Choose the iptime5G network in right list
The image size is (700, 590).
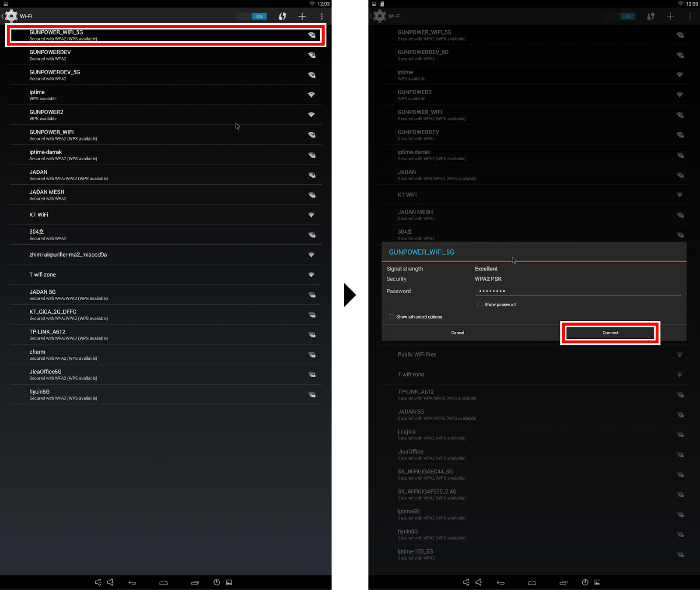[x=534, y=514]
